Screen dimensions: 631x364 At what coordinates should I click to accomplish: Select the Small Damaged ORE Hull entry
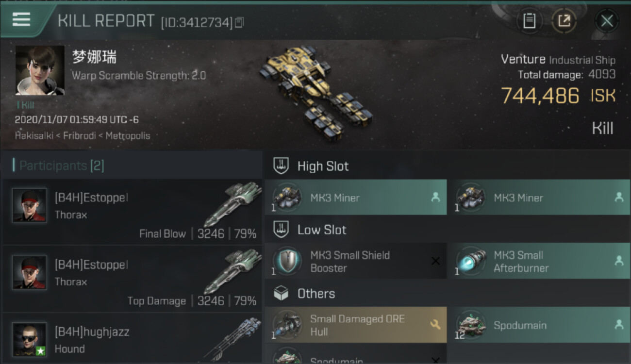356,325
